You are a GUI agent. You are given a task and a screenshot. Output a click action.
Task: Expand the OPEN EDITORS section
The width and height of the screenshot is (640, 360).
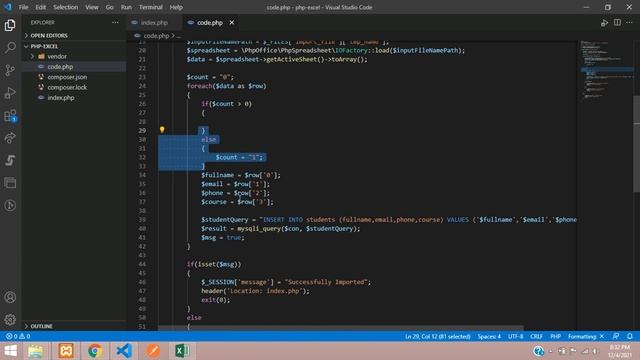(73, 36)
